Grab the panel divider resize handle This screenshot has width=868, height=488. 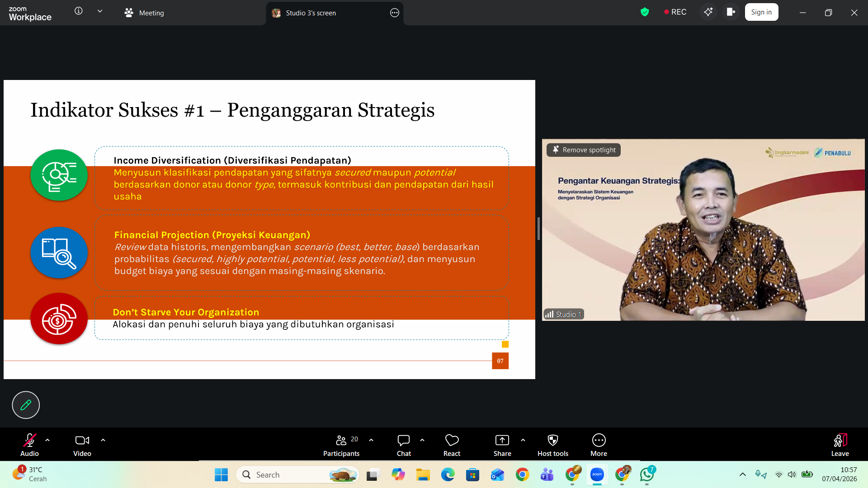(538, 229)
